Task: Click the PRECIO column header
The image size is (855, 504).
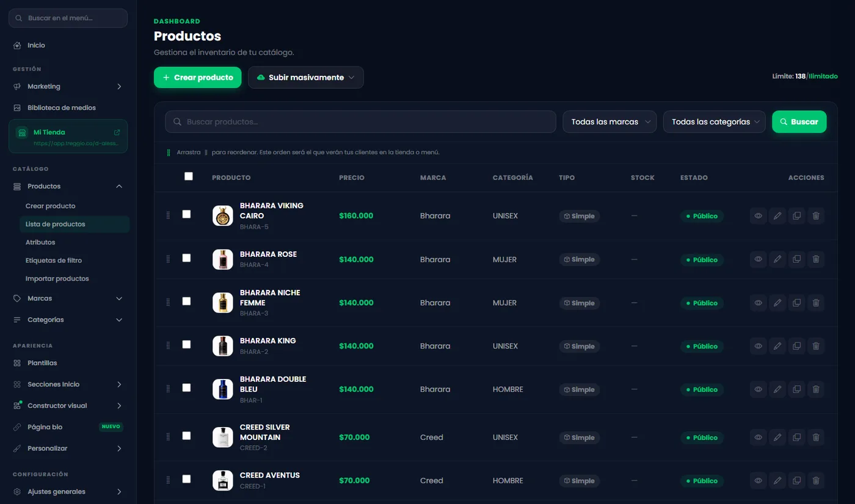Action: point(352,178)
